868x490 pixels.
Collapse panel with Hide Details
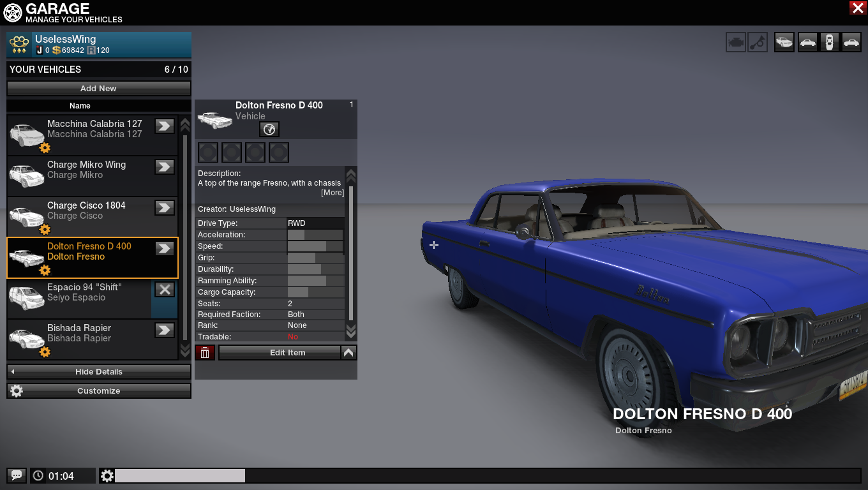[x=99, y=372]
